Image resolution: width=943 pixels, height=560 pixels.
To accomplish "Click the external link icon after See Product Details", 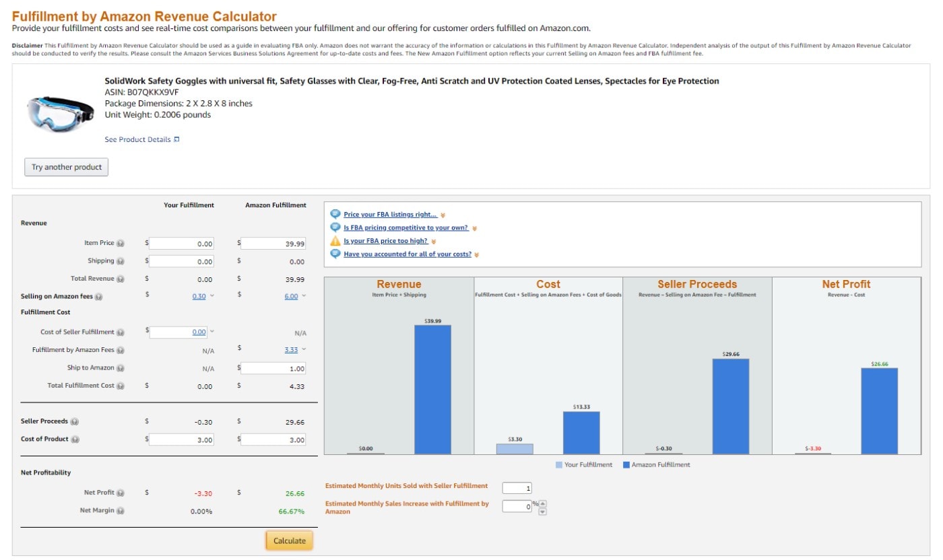I will pos(177,139).
